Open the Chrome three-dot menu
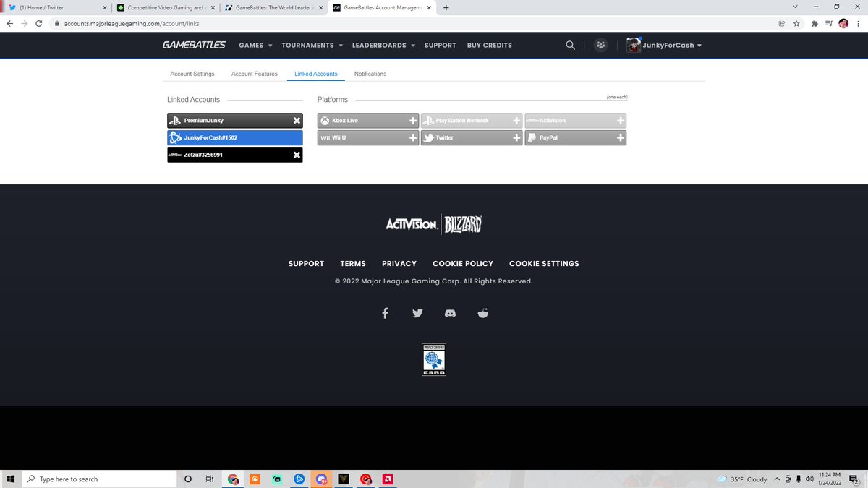868x488 pixels. [x=858, y=23]
